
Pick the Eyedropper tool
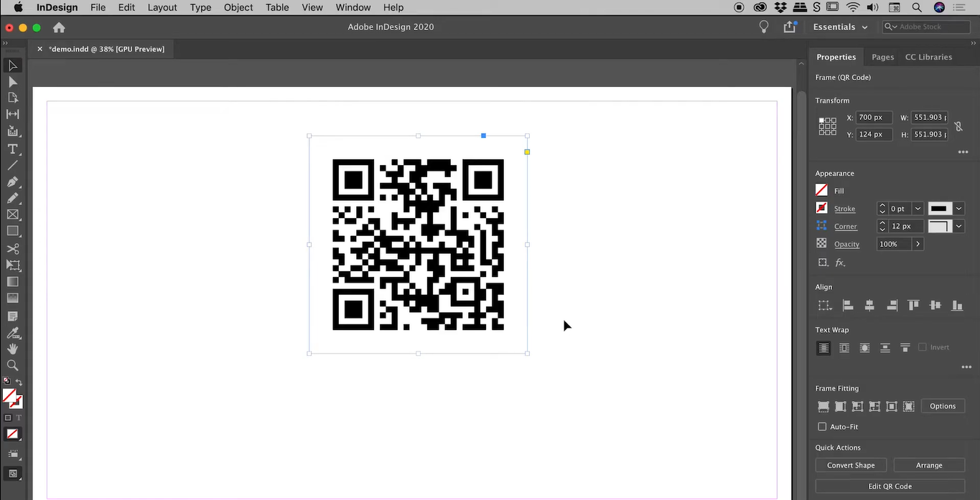click(12, 334)
